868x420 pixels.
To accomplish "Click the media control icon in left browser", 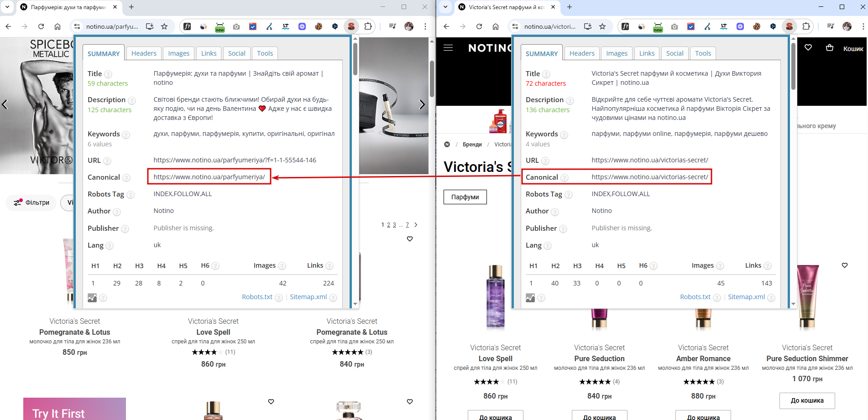I will point(392,26).
